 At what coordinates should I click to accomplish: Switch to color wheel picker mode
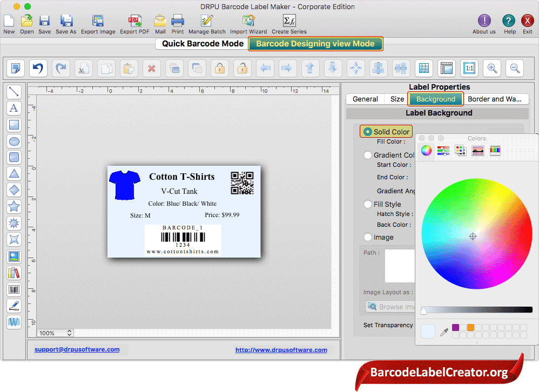(426, 151)
